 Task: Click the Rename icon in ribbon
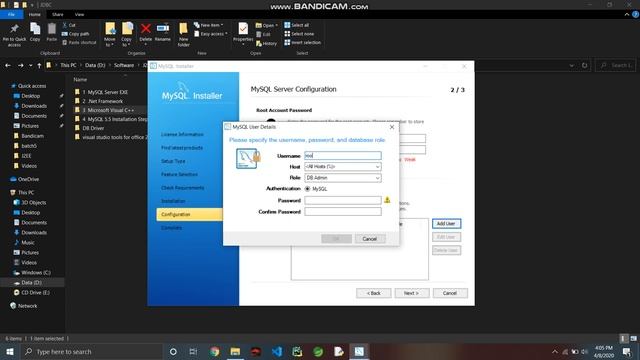pos(163,28)
